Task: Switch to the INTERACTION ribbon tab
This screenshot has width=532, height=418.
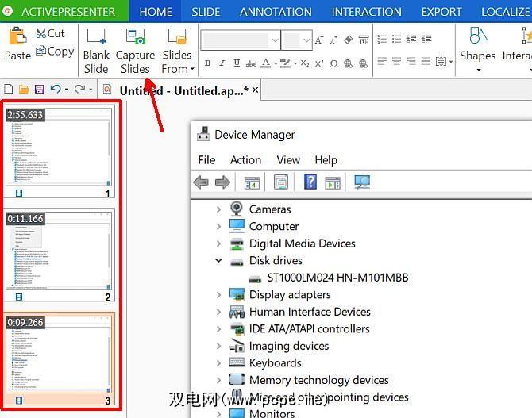Action: tap(366, 12)
